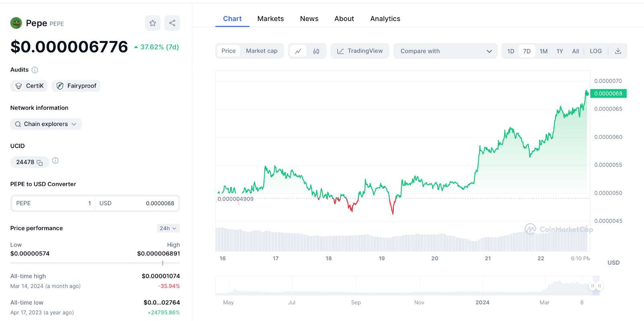Click the 2024 label on mini chart timeline
644x321 pixels.
pos(483,302)
